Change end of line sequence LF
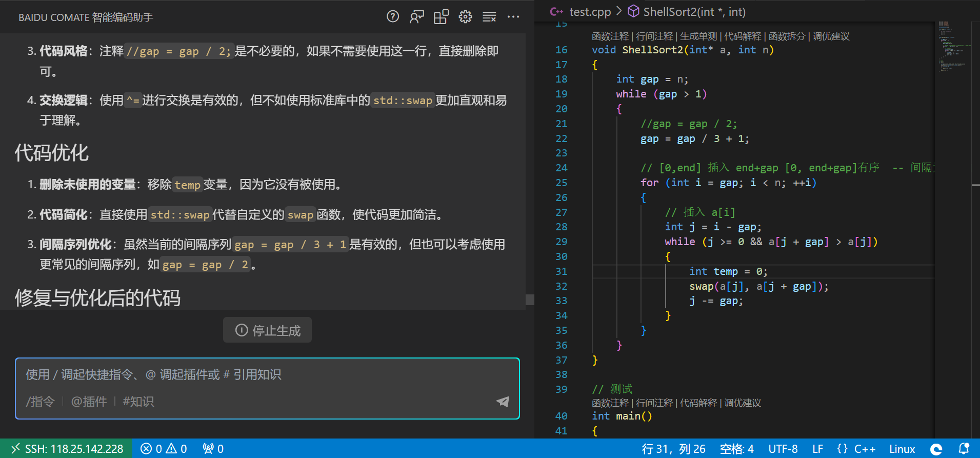 point(817,449)
